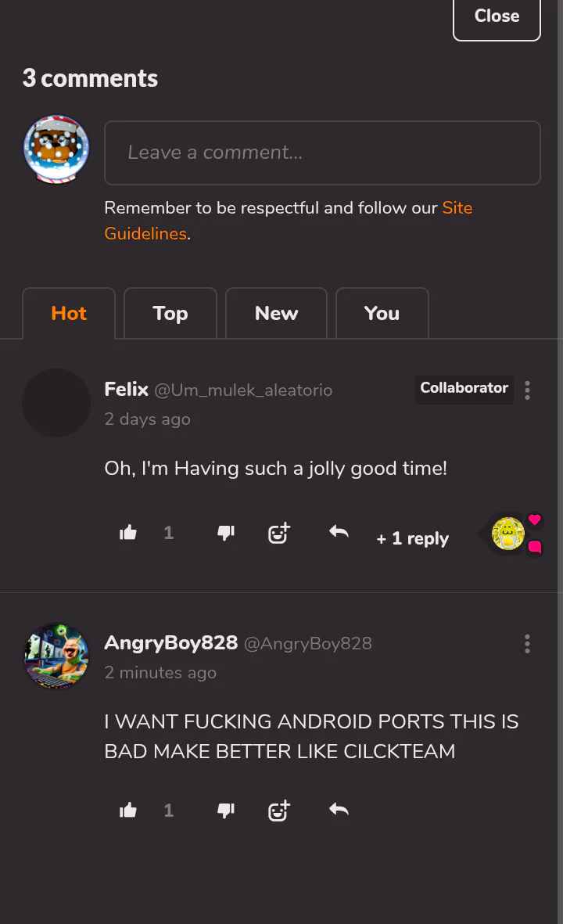Thumbs up AngryBoy828's comment
This screenshot has width=563, height=924.
tap(128, 811)
